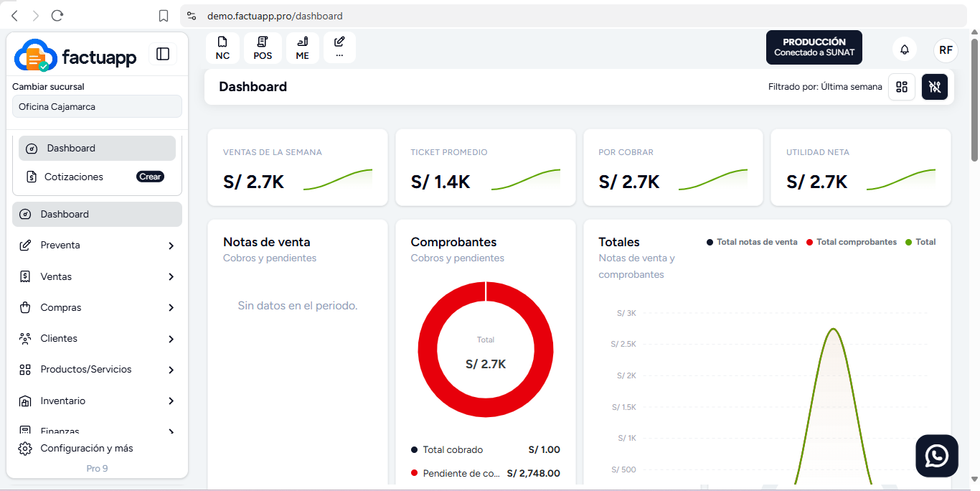Open the ME quick action shortcut
Image resolution: width=980 pixels, height=491 pixels.
tap(303, 47)
